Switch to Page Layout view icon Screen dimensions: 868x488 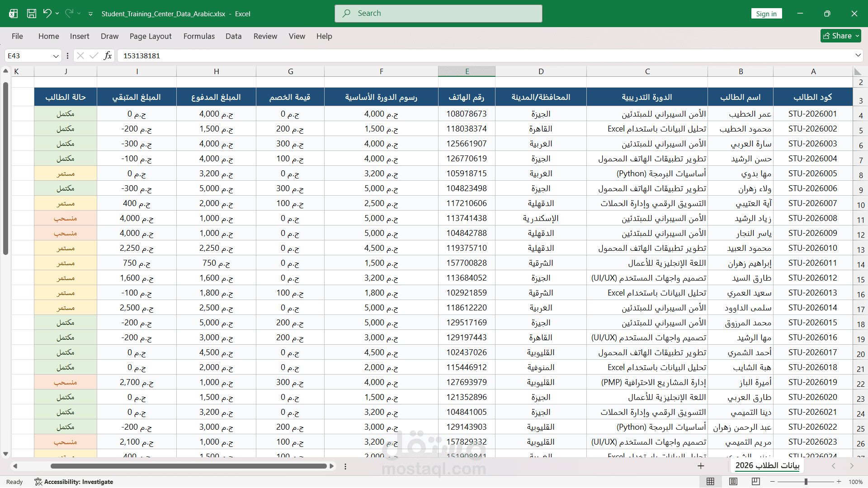point(733,482)
